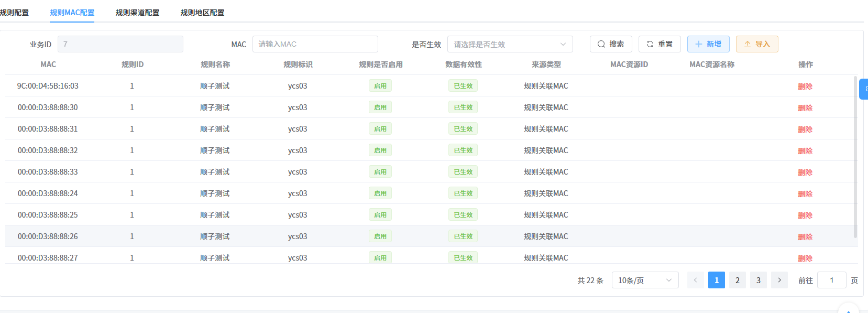Click the 重置 reset button
This screenshot has width=868, height=313.
tap(660, 44)
